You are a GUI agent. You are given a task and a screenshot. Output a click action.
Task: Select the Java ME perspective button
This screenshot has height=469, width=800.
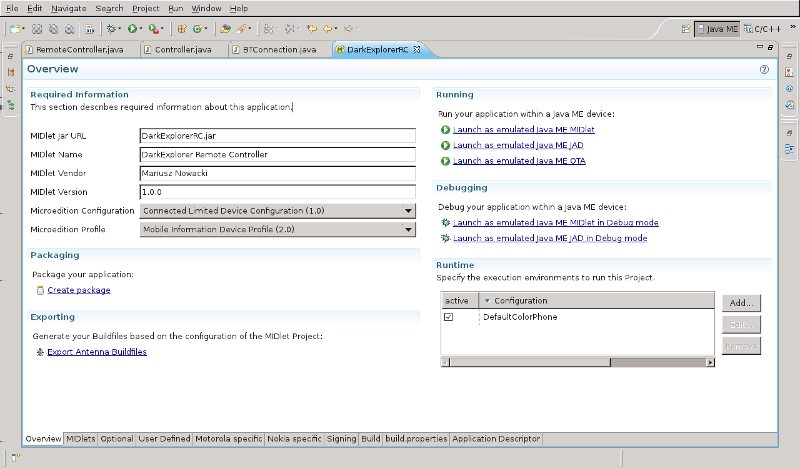(x=717, y=29)
